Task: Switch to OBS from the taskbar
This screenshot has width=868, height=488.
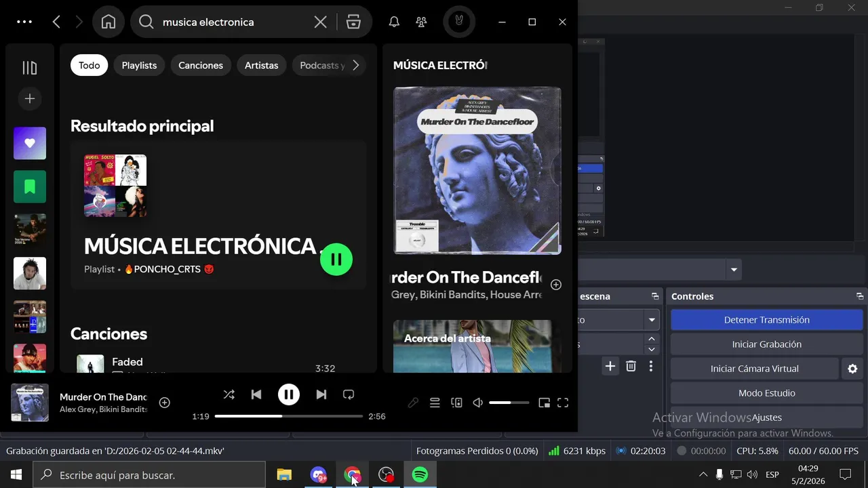Action: point(386,474)
